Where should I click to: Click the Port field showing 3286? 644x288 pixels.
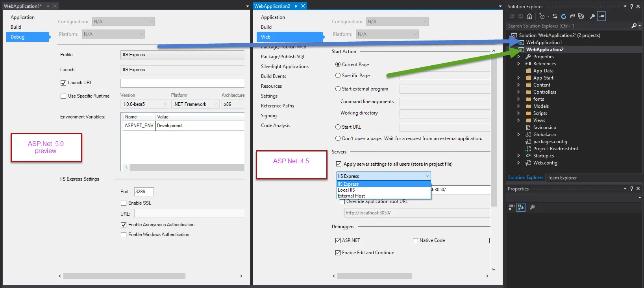[144, 192]
